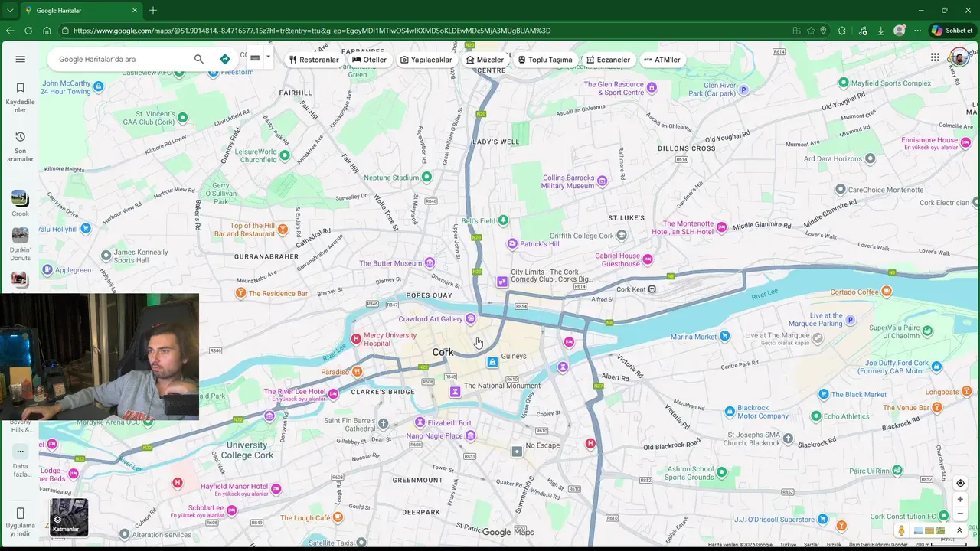Open the Katmanlar layers switcher
The image size is (980, 551).
pos(69,517)
